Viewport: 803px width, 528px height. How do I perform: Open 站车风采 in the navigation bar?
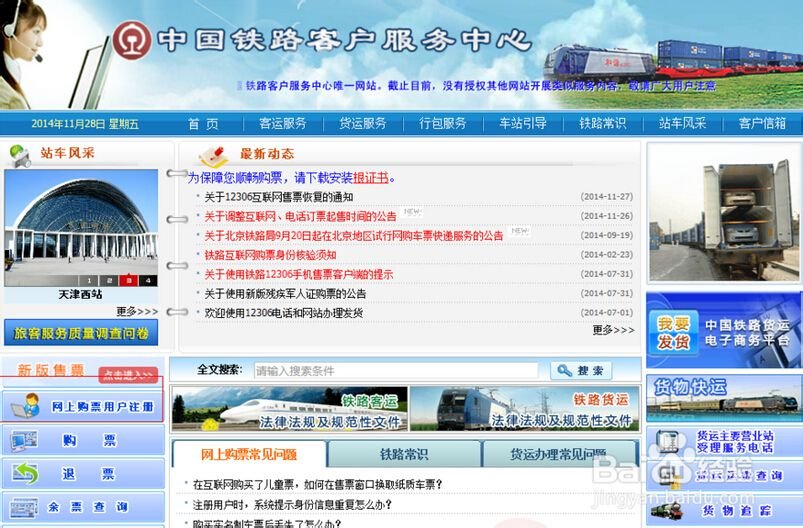[682, 123]
